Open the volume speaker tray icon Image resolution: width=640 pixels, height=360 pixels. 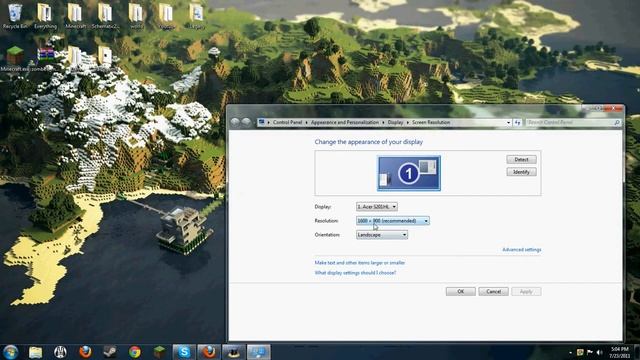[600, 352]
